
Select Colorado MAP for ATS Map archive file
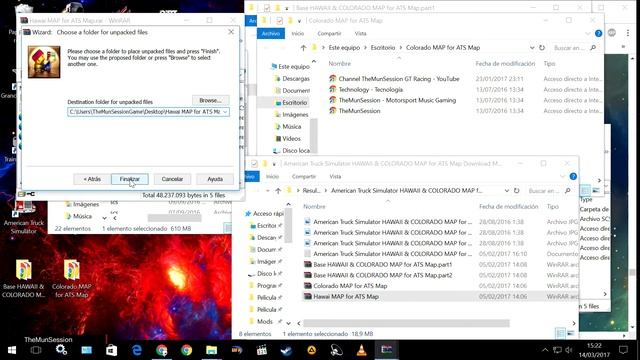[x=346, y=286]
